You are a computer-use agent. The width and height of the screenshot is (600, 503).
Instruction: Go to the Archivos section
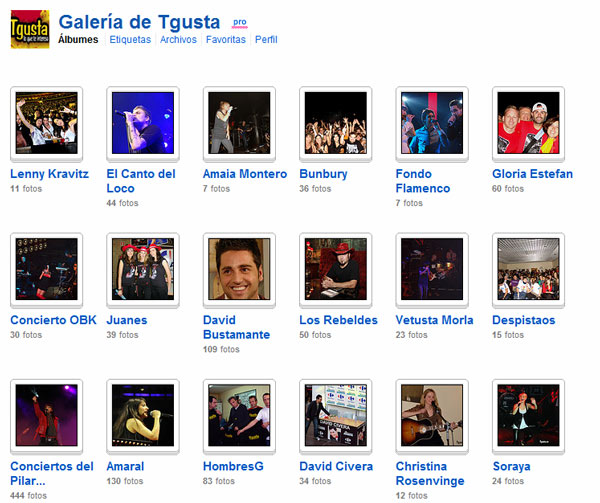coord(178,40)
